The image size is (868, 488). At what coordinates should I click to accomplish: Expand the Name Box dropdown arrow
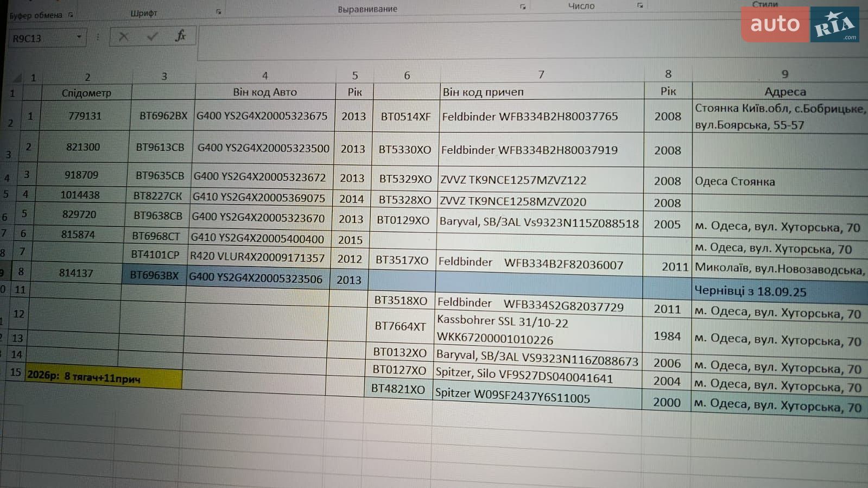[x=79, y=37]
